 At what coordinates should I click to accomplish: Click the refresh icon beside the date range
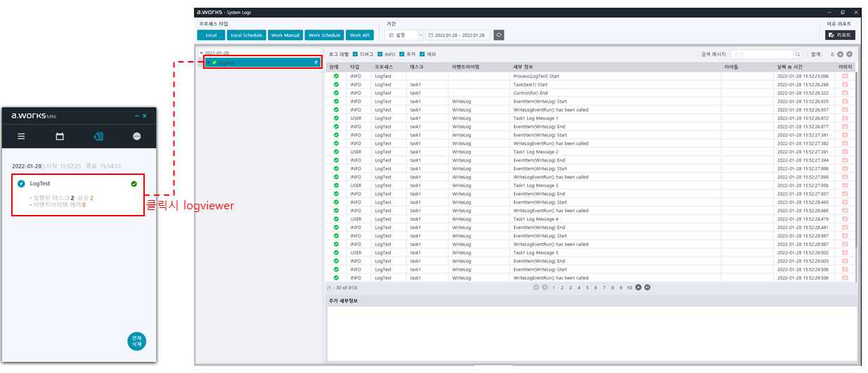tap(498, 35)
